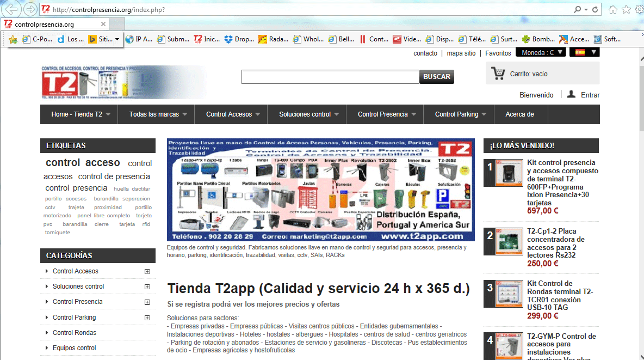The width and height of the screenshot is (644, 360).
Task: Open the Siti... bookmark dropdown
Action: tap(117, 39)
